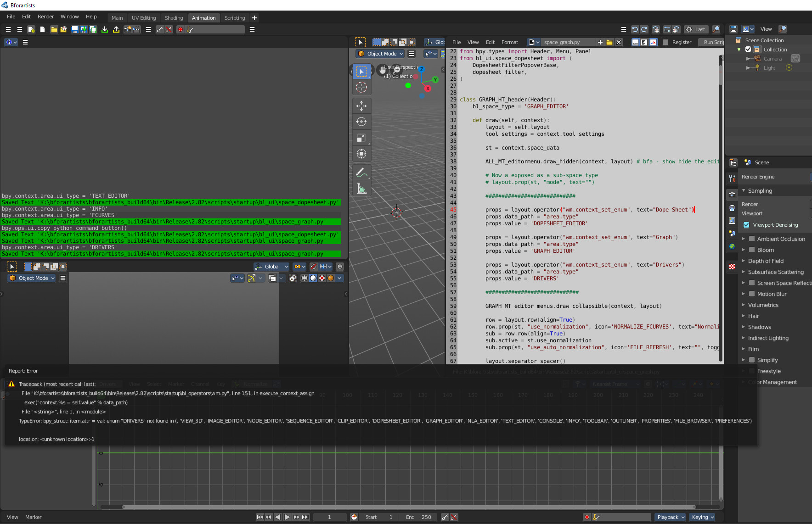Expand the Indirect Lighting panel

coord(768,338)
